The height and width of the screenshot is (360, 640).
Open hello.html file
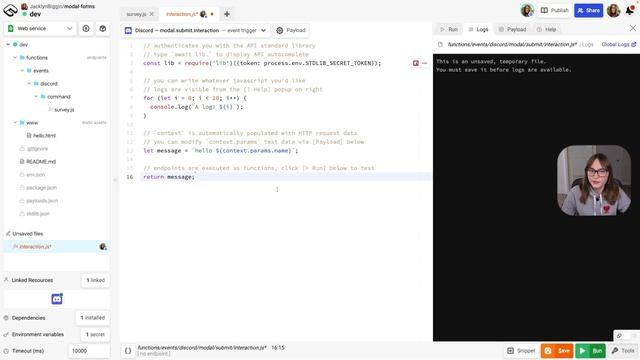(44, 136)
